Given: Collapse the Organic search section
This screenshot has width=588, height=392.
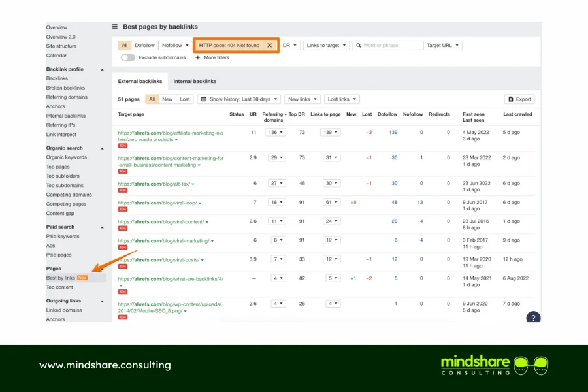Looking at the screenshot, I should [x=102, y=148].
